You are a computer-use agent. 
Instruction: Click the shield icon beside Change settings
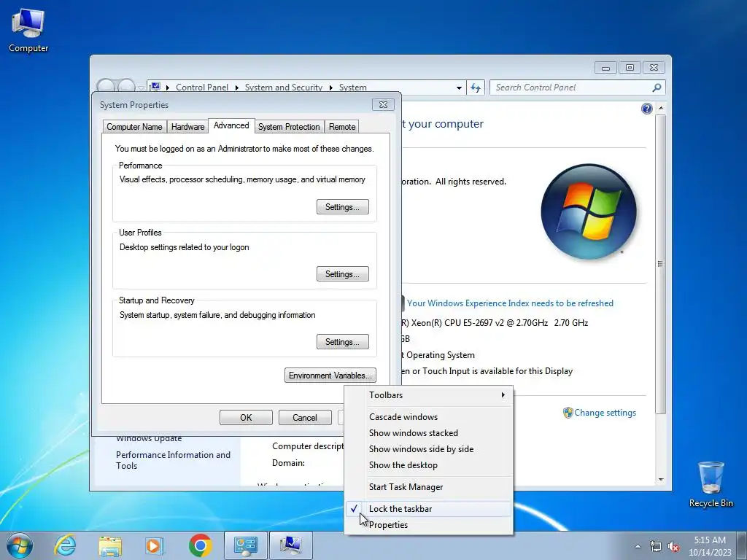[568, 413]
